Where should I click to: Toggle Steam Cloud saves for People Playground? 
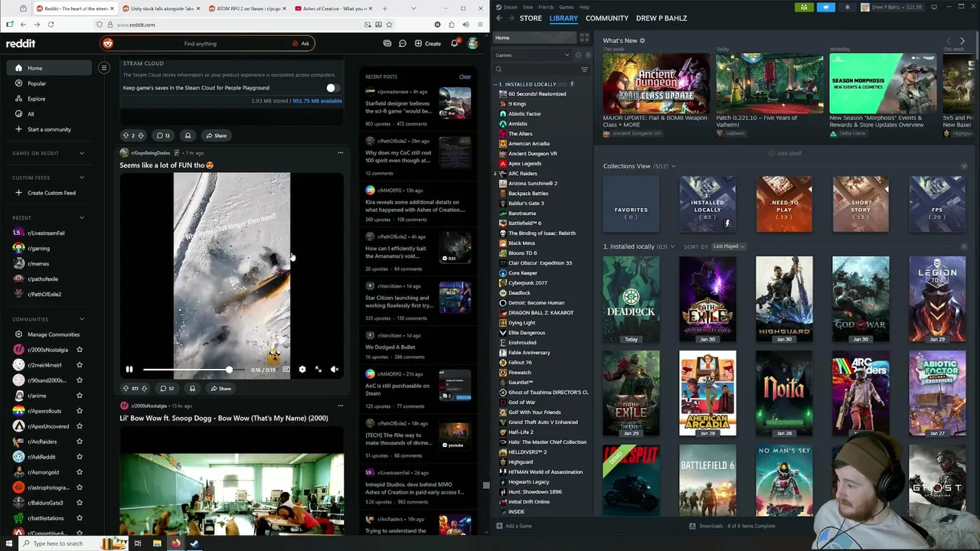click(x=331, y=88)
